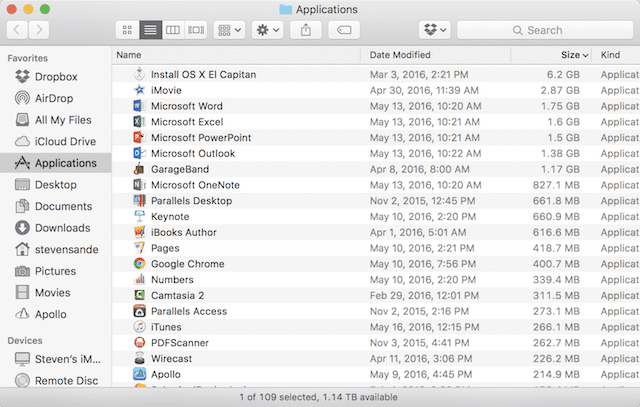Switch to icon view in toolbar
The image size is (640, 407).
(127, 30)
